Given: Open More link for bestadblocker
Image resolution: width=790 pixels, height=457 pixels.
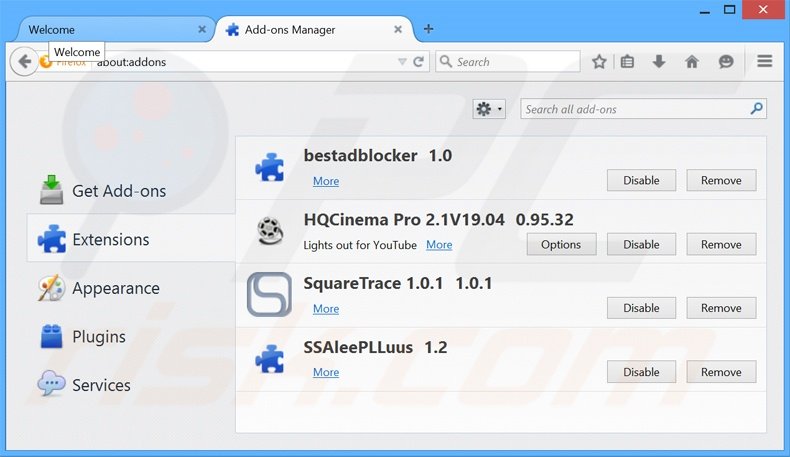Looking at the screenshot, I should point(326,181).
